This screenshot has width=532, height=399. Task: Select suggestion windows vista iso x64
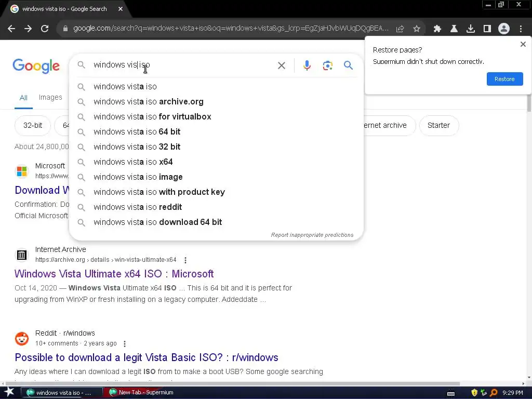(216, 162)
